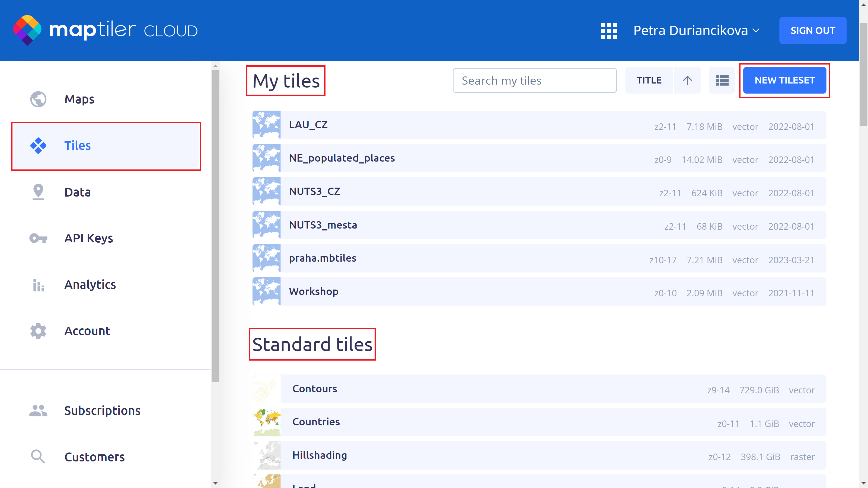
Task: Click the API Keys key icon
Action: pos(38,239)
